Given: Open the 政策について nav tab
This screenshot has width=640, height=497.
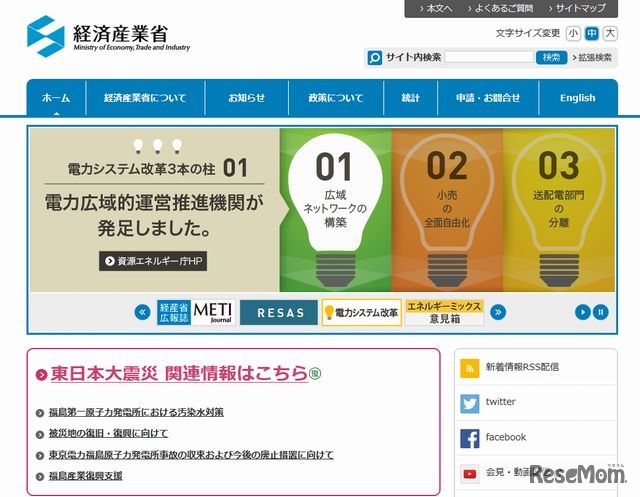Looking at the screenshot, I should click(336, 98).
